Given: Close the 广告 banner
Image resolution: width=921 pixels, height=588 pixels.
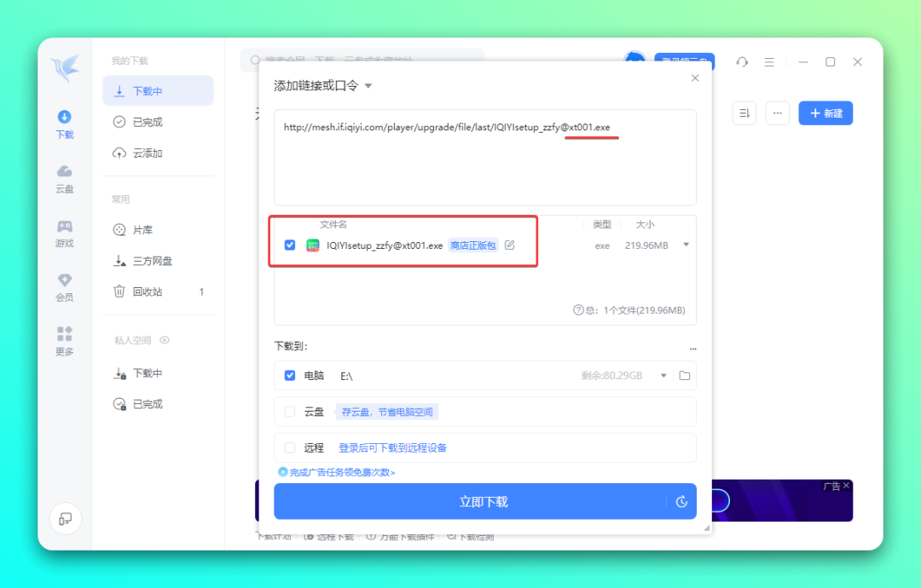Looking at the screenshot, I should (x=847, y=485).
